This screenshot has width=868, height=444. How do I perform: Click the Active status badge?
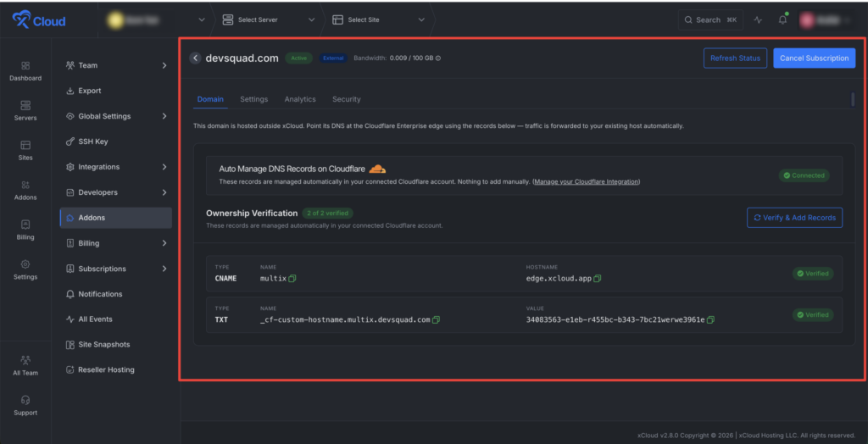point(299,58)
